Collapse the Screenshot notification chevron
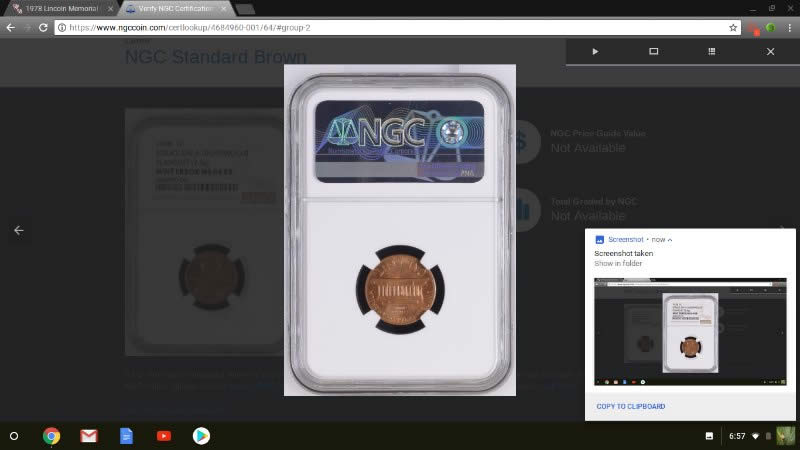 670,240
